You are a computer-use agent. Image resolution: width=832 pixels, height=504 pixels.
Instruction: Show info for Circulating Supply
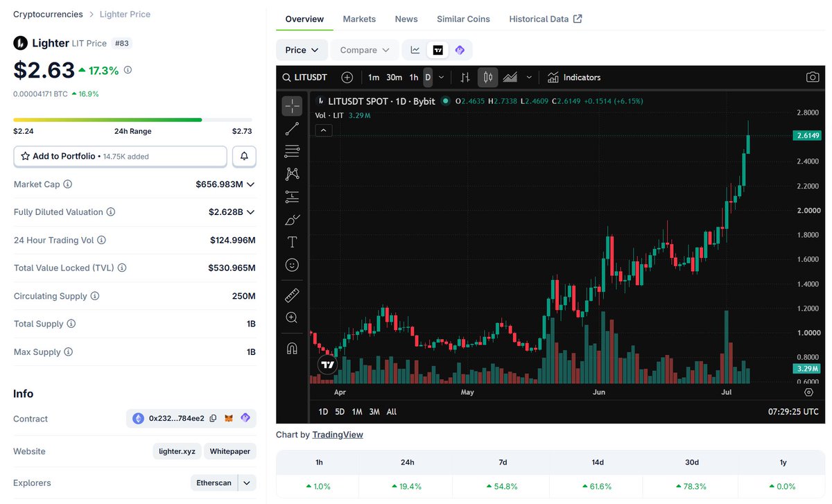[x=95, y=296]
